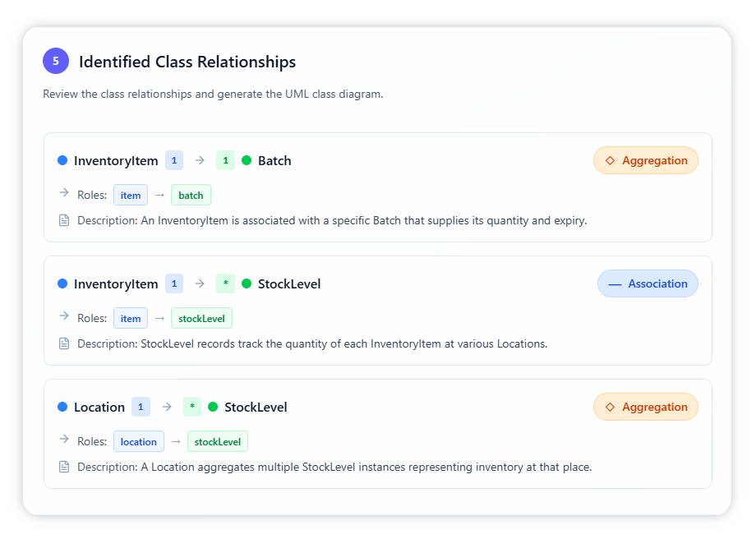Click the green dot beside Batch
This screenshot has height=539, width=756.
[247, 160]
